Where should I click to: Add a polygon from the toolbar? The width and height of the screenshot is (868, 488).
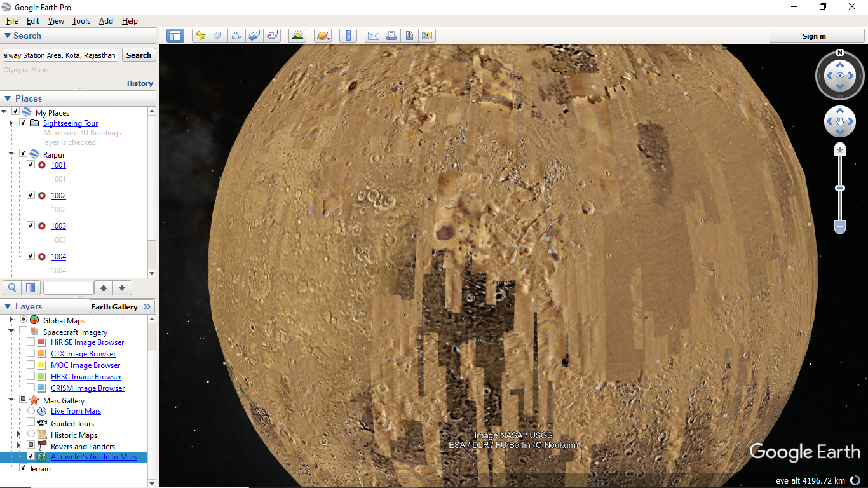pyautogui.click(x=219, y=36)
